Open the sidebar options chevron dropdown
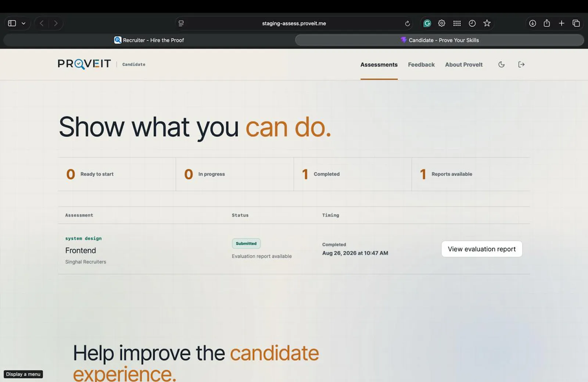The image size is (588, 382). [24, 23]
